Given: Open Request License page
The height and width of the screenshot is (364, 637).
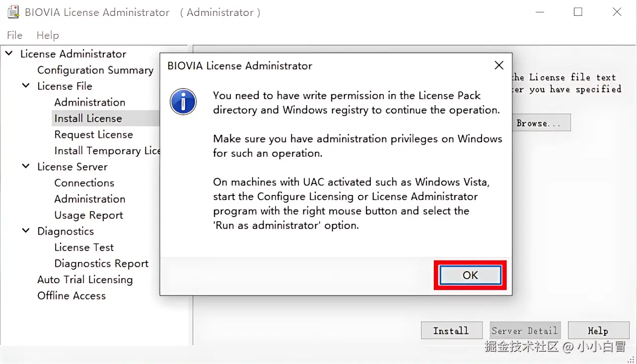Looking at the screenshot, I should coord(93,134).
